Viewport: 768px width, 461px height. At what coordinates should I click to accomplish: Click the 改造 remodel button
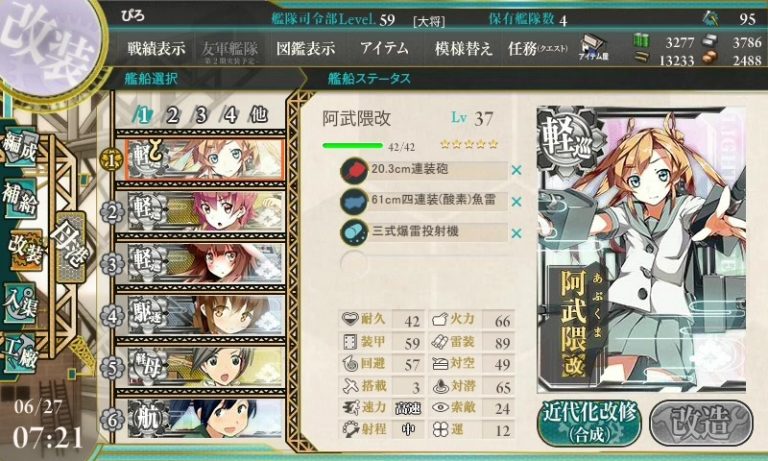[x=701, y=423]
